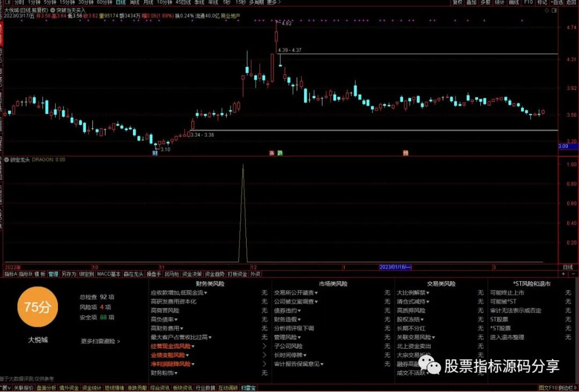Image resolution: width=579 pixels, height=392 pixels.
Task: Select the 日线 daily period tab
Action: (x=121, y=2)
